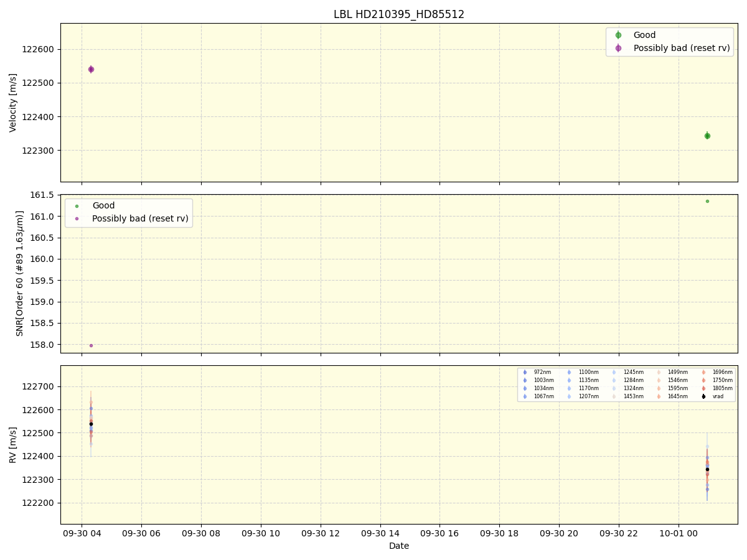Image resolution: width=747 pixels, height=560 pixels.
Task: Pick the purple SNR point near 158.0
Action: point(91,345)
